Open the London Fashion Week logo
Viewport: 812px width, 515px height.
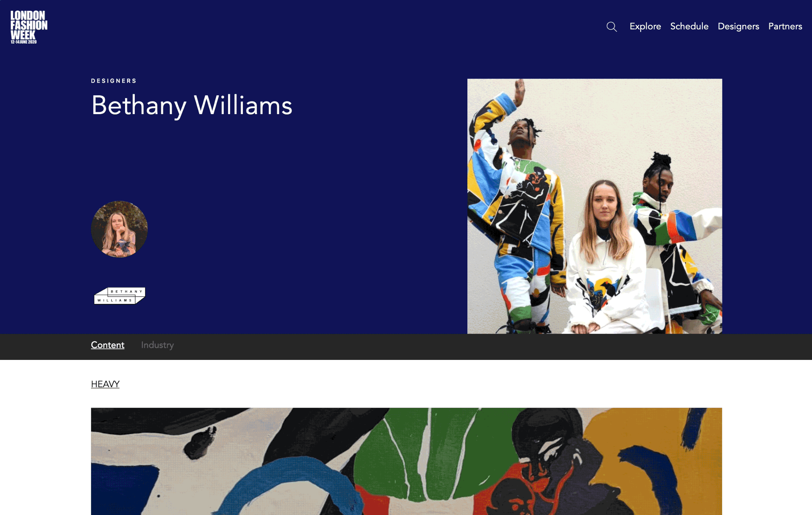(x=29, y=27)
